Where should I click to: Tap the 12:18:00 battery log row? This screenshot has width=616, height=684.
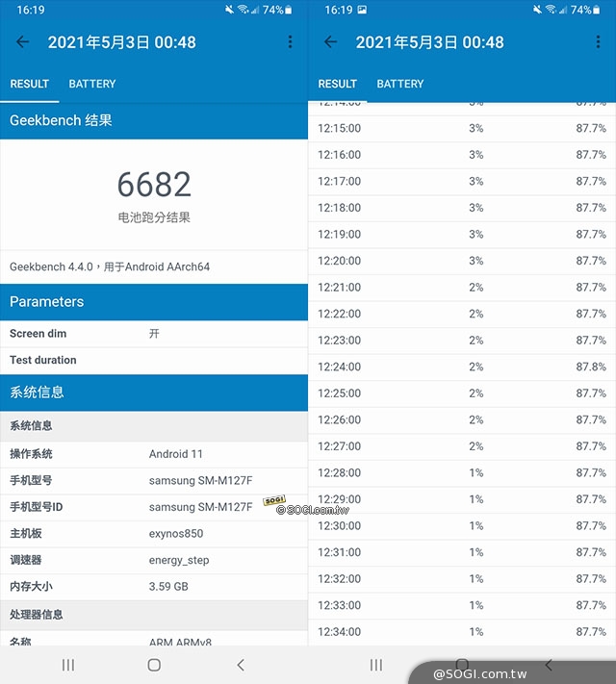(462, 208)
